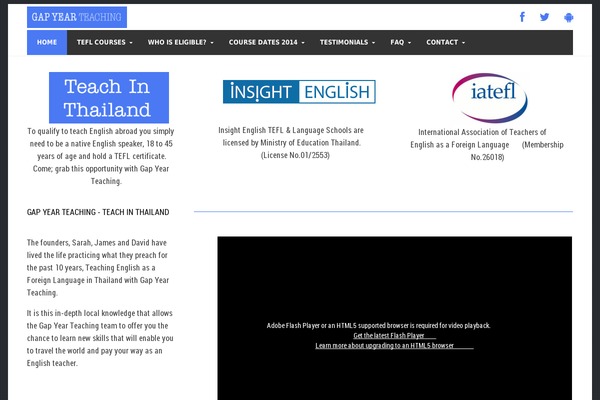The height and width of the screenshot is (400, 600).
Task: Expand Course Dates 2014 dropdown arrow
Action: 303,42
